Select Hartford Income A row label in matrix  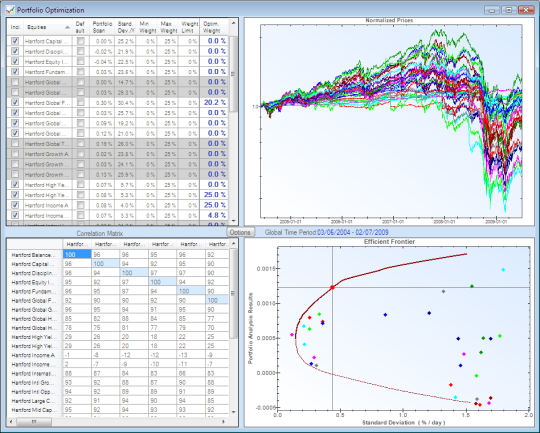[34, 355]
